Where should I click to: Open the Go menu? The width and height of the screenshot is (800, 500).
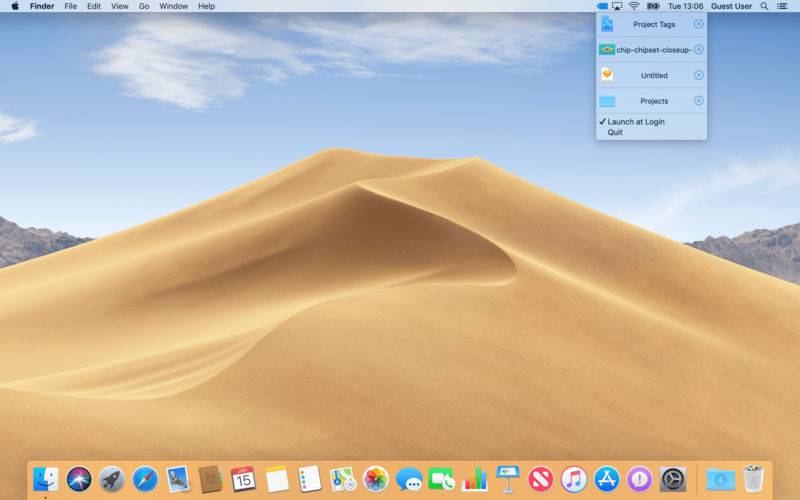144,6
